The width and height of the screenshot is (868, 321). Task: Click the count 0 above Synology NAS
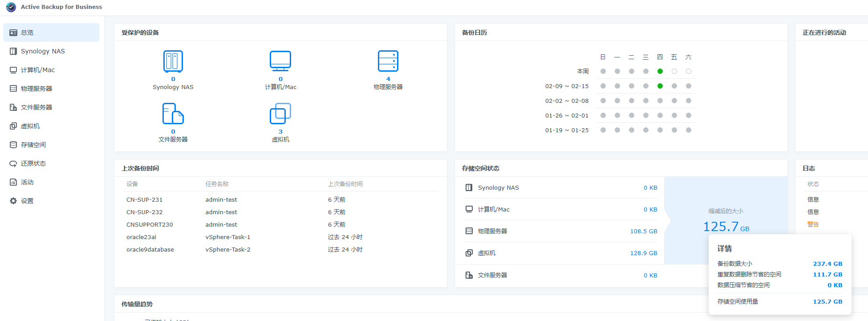coord(173,79)
